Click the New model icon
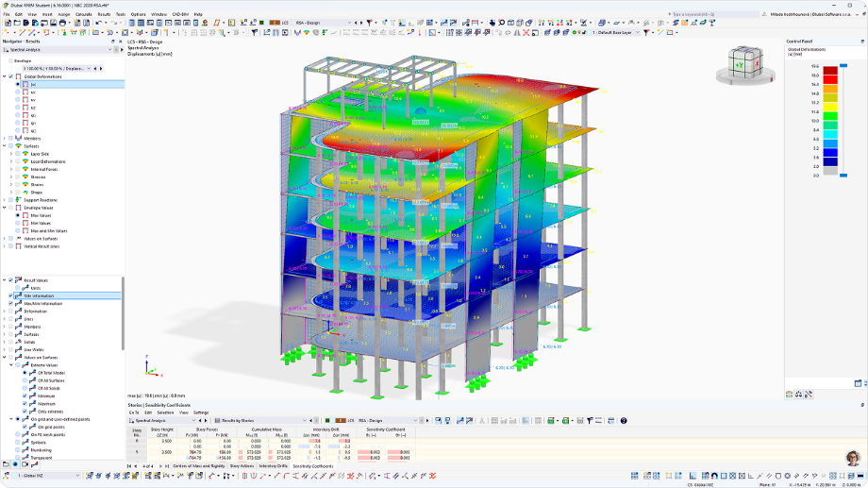Viewport: 868px width, 488px height. (x=8, y=23)
